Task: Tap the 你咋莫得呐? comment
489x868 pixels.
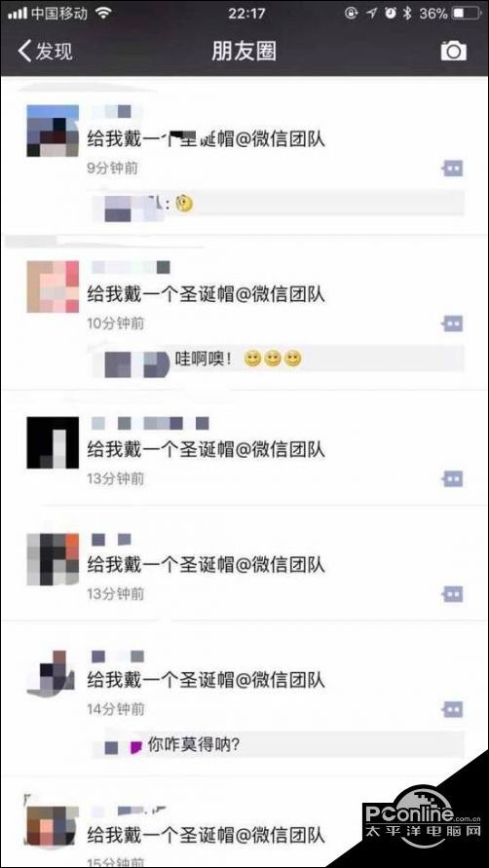Action: 193,745
